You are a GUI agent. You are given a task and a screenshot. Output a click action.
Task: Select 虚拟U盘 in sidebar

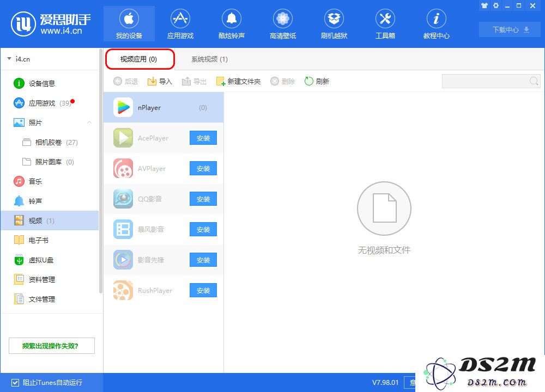pos(50,260)
